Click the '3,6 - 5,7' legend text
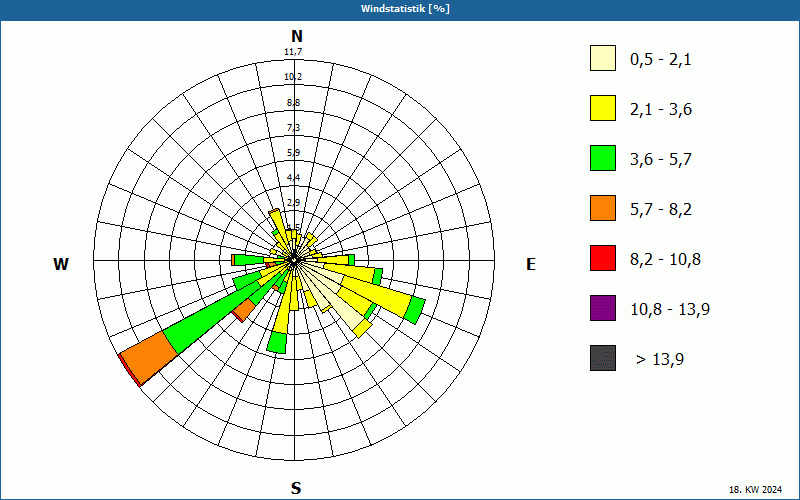The width and height of the screenshot is (800, 500). pyautogui.click(x=661, y=160)
